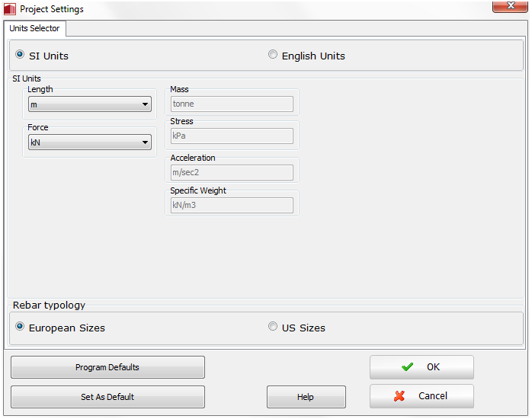Dismiss the dialog with the Cancel button
This screenshot has height=419, width=532.
[421, 396]
